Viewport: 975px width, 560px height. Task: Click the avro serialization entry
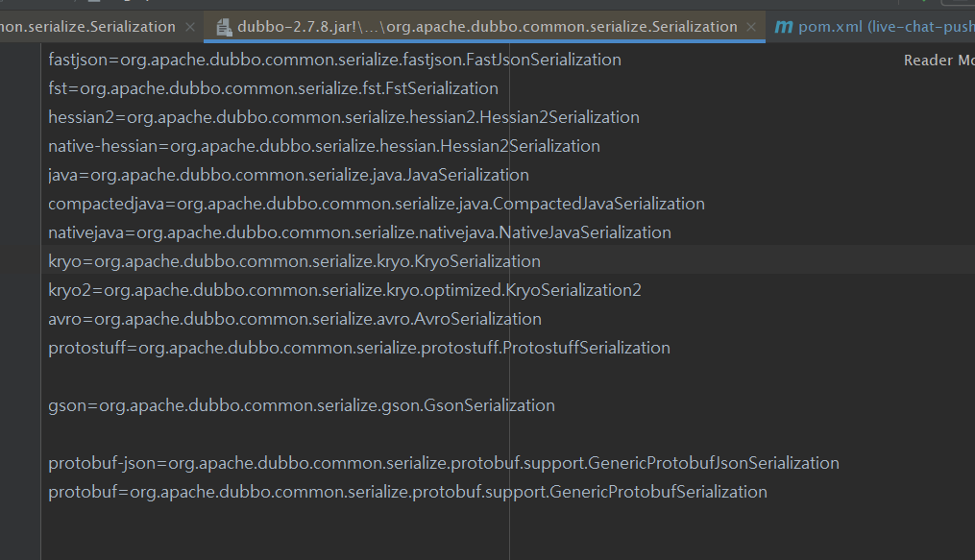pyautogui.click(x=295, y=318)
